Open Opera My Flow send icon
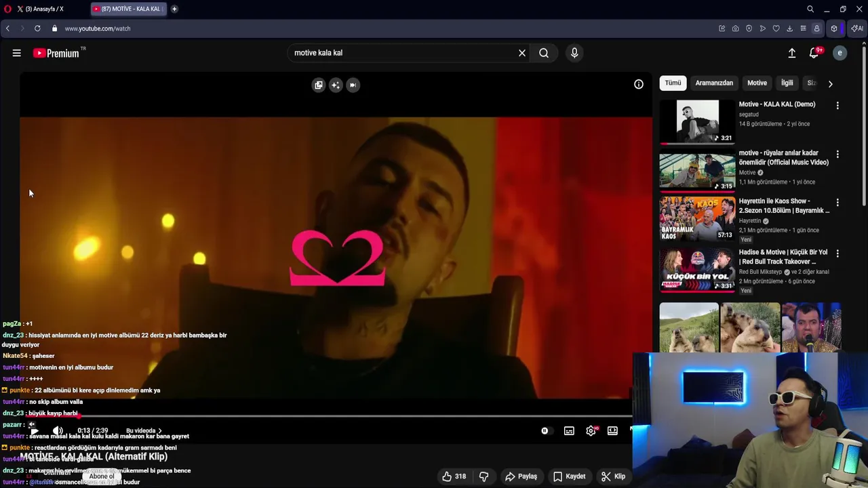The height and width of the screenshot is (488, 868). pyautogui.click(x=763, y=28)
